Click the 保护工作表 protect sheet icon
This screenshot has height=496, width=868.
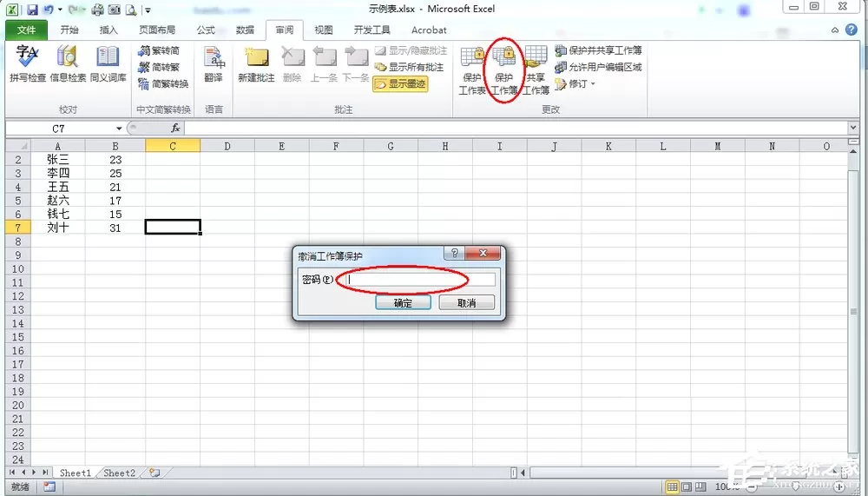point(471,70)
